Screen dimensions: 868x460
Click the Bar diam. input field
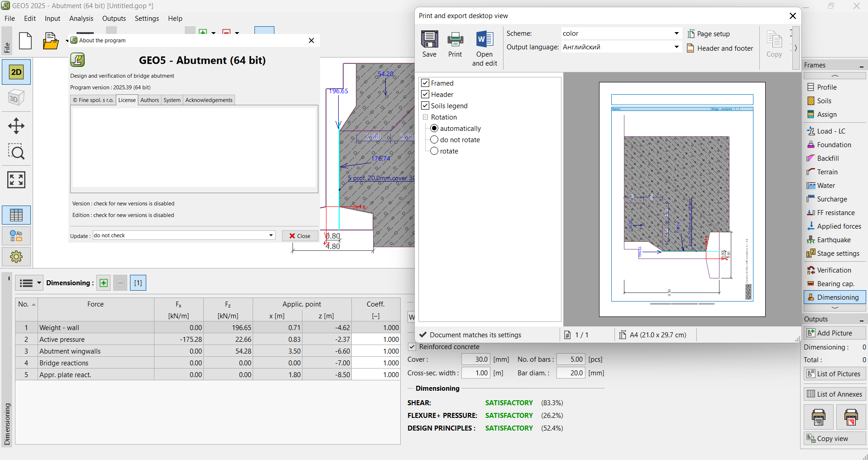point(571,373)
